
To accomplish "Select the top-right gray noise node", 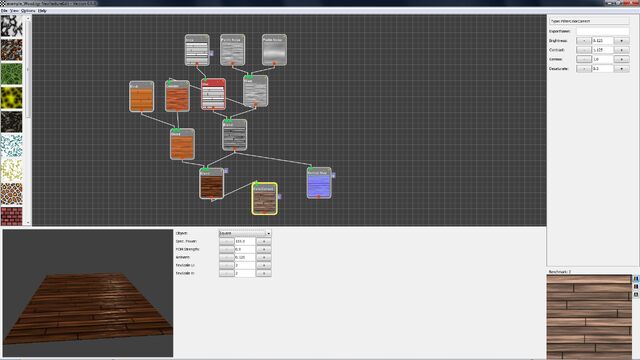I will click(274, 50).
